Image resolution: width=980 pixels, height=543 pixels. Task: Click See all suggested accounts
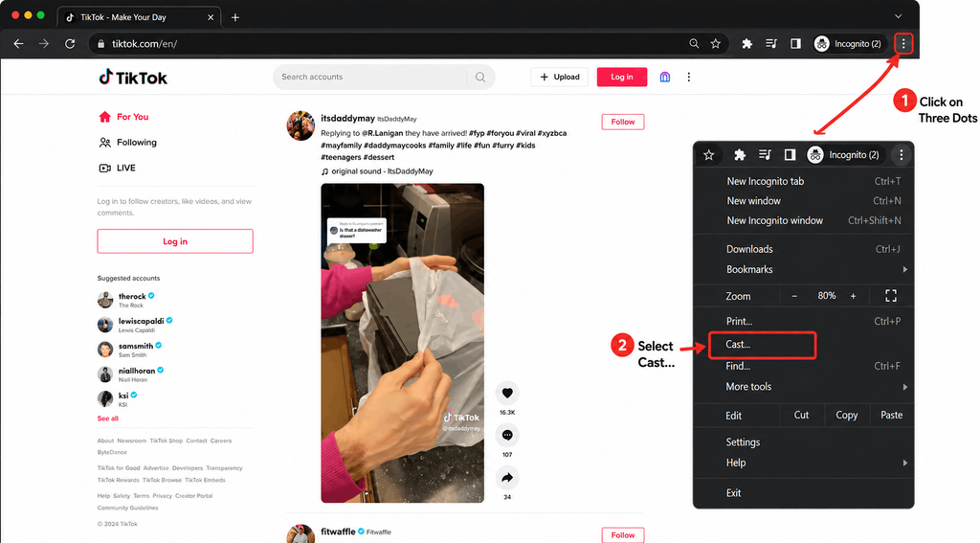pyautogui.click(x=107, y=419)
